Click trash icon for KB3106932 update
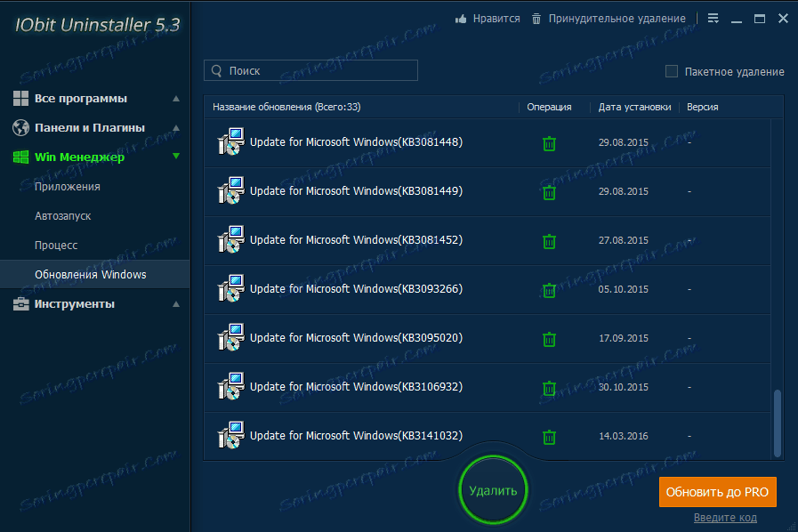The height and width of the screenshot is (532, 798). coord(549,388)
